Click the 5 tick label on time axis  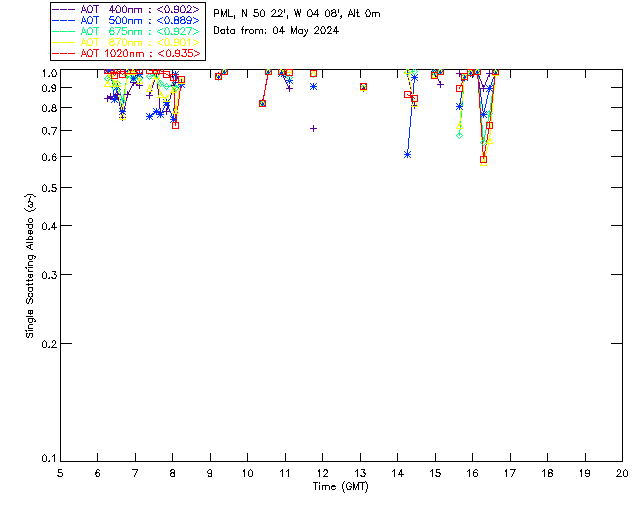[60, 473]
